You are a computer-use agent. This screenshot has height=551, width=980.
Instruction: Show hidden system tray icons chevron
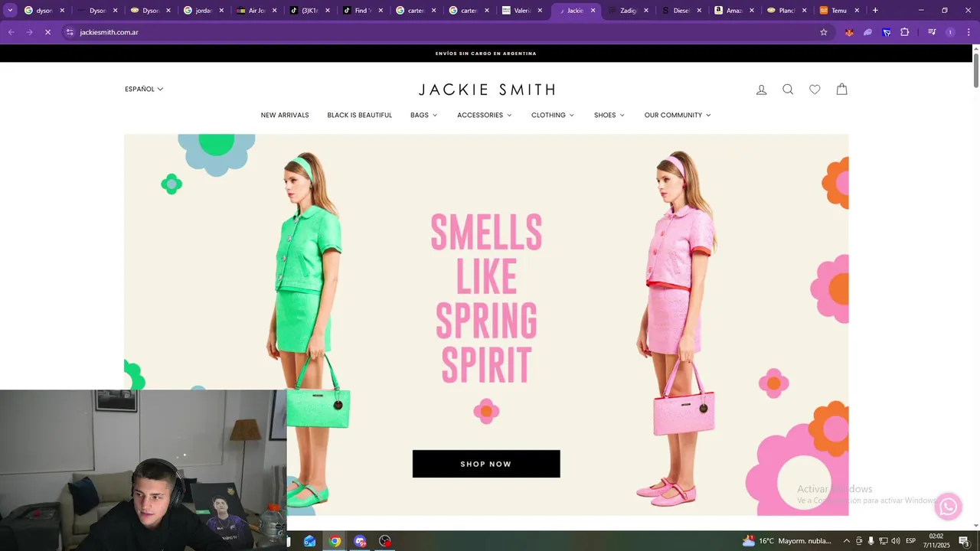pyautogui.click(x=846, y=541)
